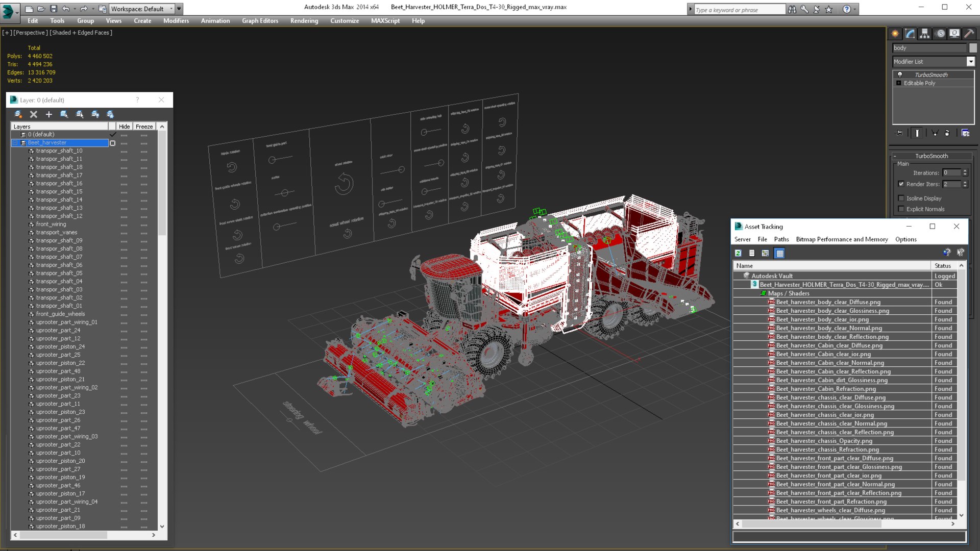Enable the Isoline Display checkbox

click(901, 198)
